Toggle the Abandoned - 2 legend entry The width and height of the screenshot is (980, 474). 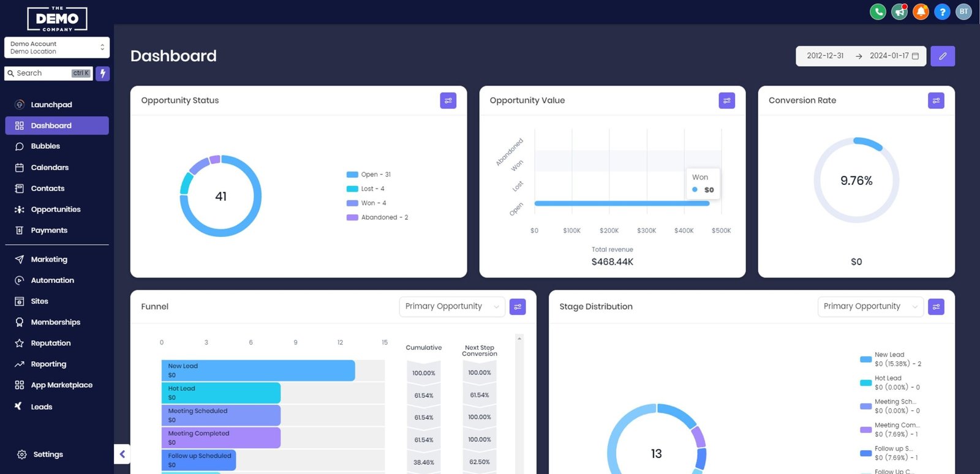[377, 217]
